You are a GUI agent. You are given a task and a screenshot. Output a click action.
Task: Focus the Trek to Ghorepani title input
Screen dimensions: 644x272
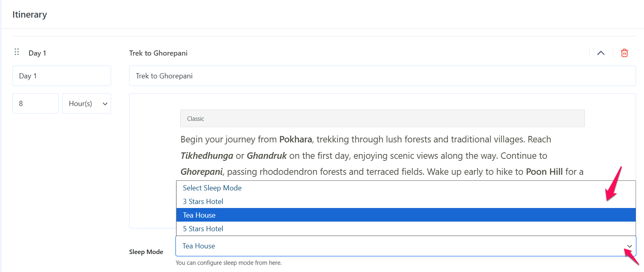click(382, 76)
